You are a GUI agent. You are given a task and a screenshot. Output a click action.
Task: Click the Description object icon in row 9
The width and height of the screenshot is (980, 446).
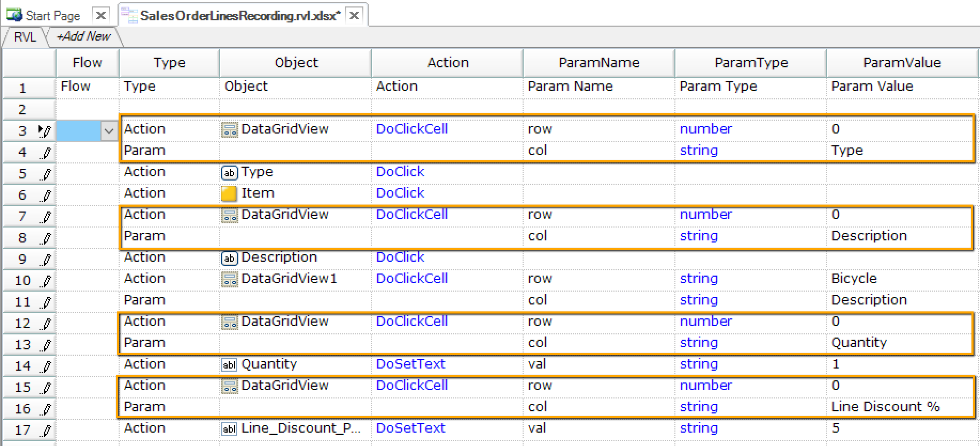point(229,258)
